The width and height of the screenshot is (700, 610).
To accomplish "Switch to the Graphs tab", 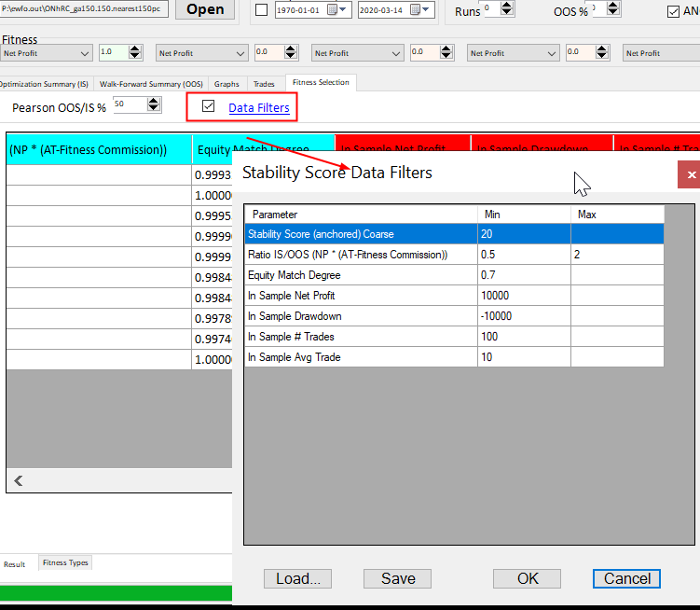I will [226, 83].
